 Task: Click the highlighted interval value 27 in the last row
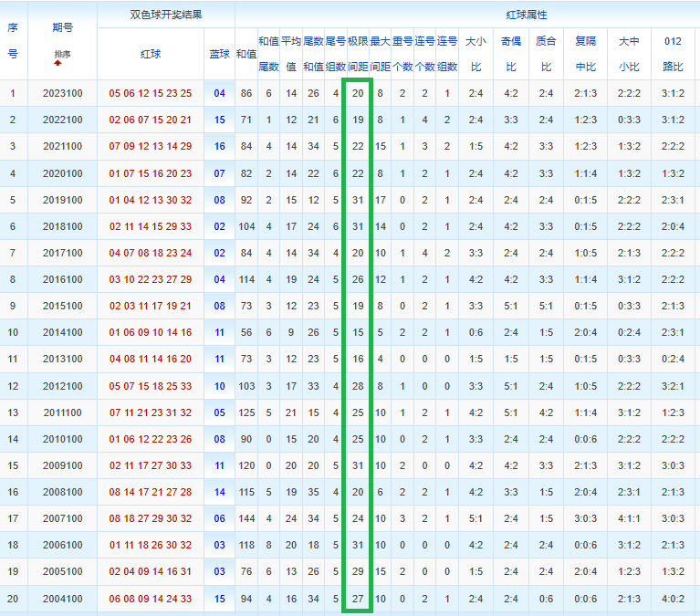(358, 599)
